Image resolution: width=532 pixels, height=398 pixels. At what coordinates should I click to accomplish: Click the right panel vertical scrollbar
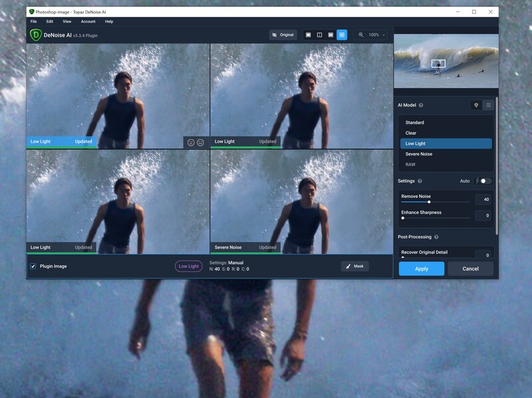point(497,166)
